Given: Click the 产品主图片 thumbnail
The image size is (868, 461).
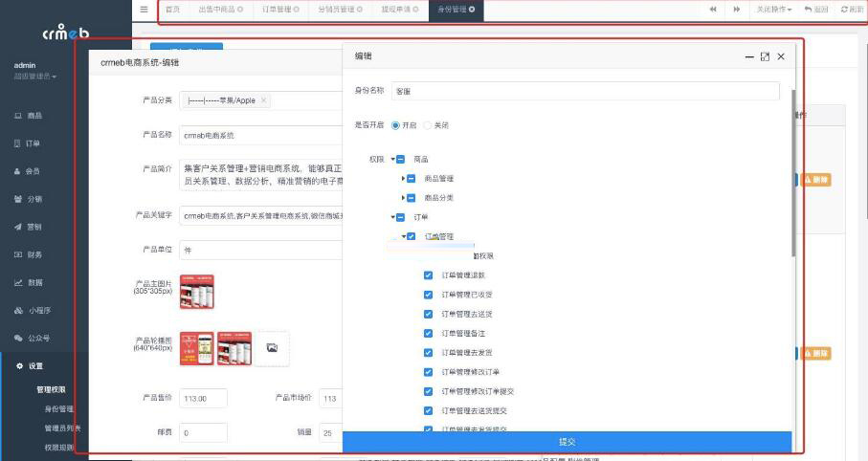Looking at the screenshot, I should click(x=196, y=292).
